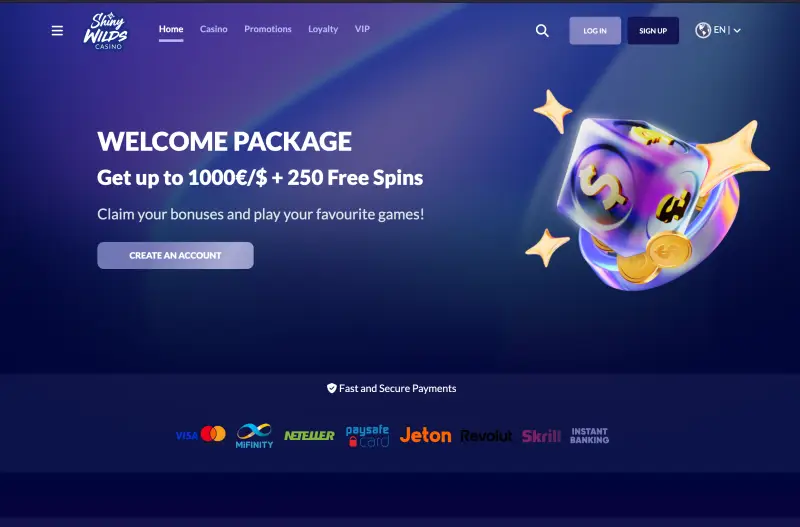This screenshot has width=800, height=527.
Task: Click the LOG IN button
Action: tap(595, 31)
